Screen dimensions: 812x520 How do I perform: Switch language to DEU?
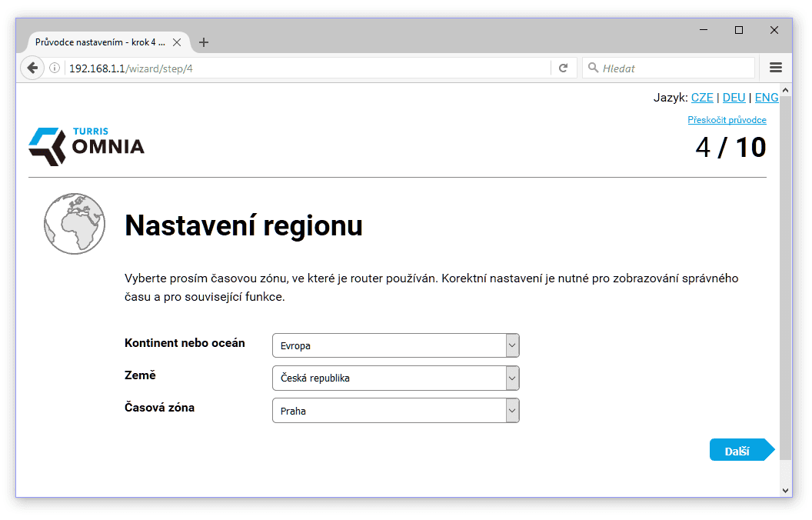(x=734, y=98)
